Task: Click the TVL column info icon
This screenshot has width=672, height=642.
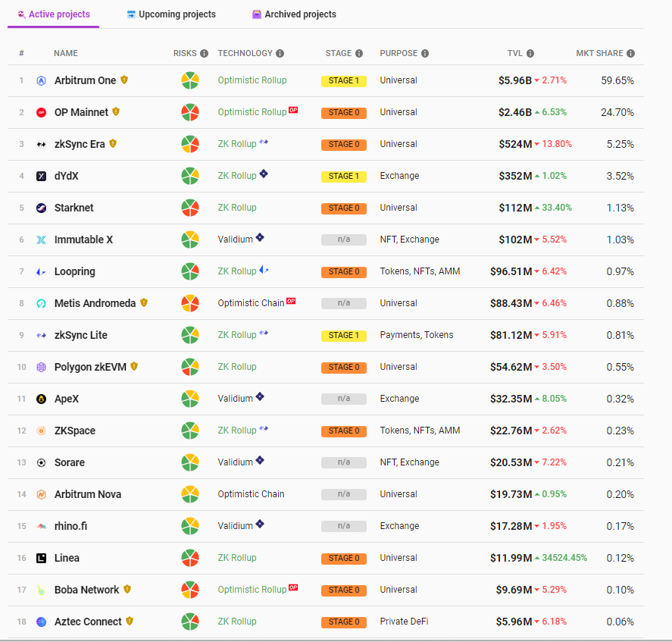Action: tap(530, 53)
